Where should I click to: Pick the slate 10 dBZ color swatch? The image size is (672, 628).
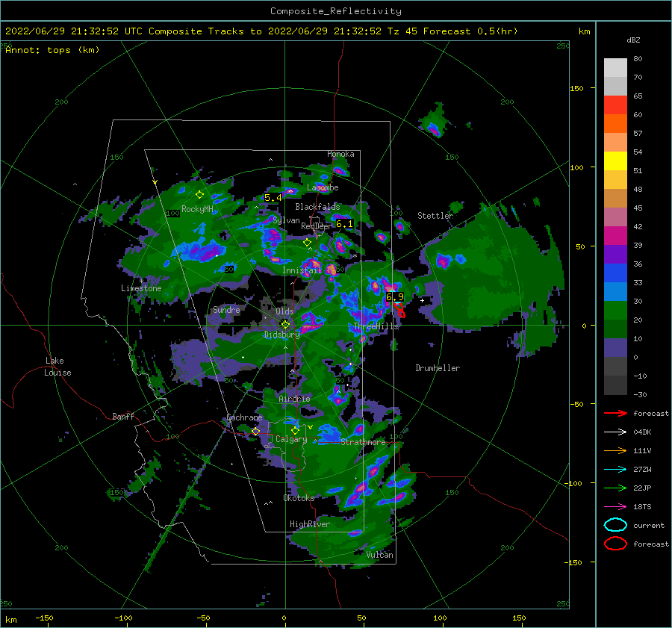(615, 348)
